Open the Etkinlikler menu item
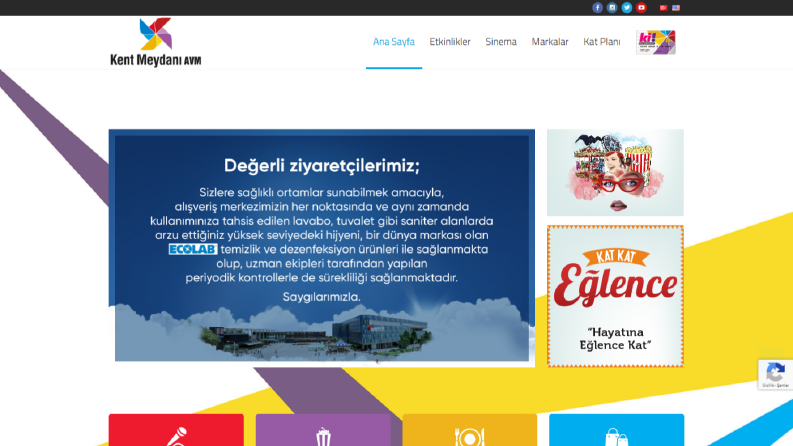Viewport: 793px width, 446px height. 450,42
